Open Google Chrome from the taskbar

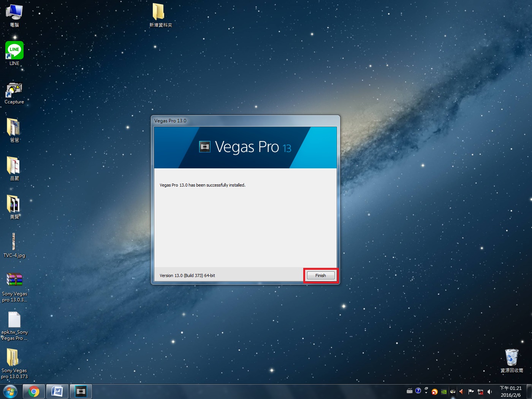click(34, 391)
